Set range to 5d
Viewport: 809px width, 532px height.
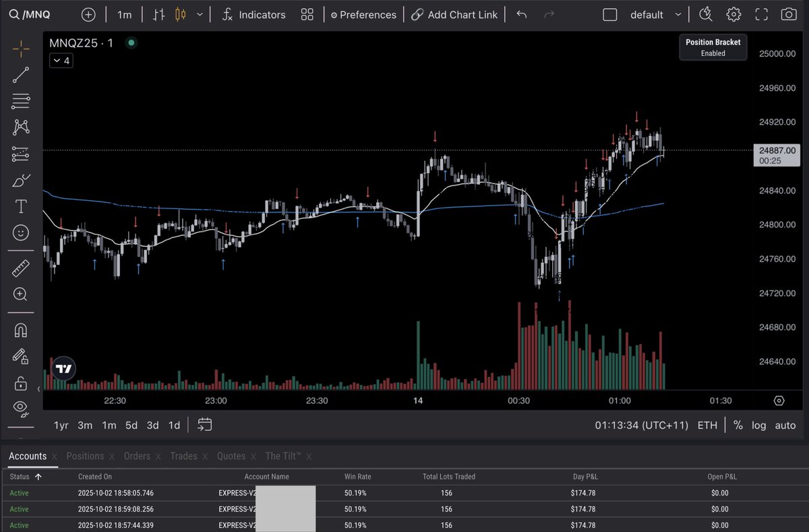click(x=131, y=425)
